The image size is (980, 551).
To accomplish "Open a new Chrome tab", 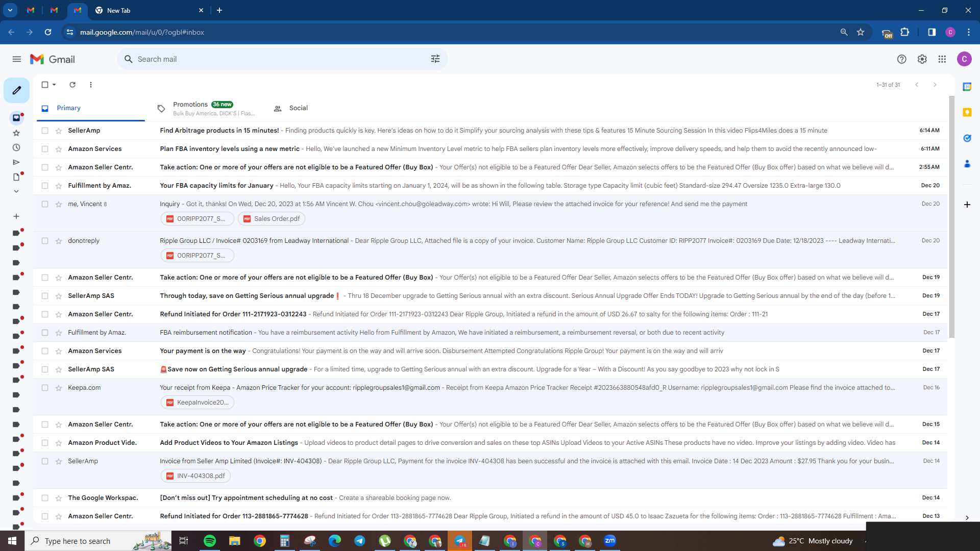I will tap(219, 10).
